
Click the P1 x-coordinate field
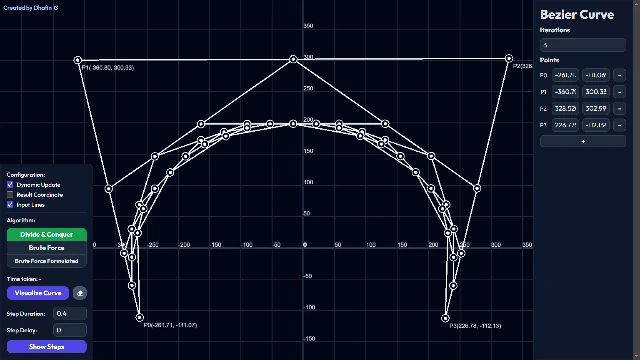coord(565,92)
